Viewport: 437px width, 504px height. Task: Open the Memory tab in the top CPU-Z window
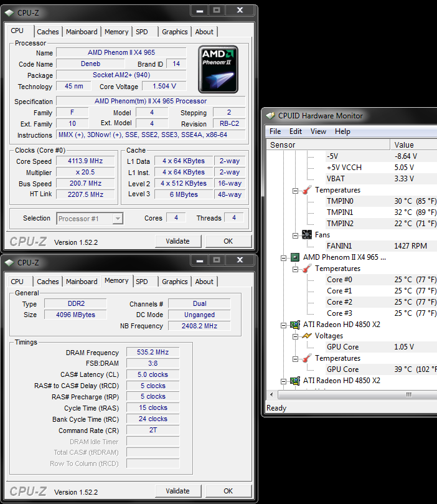pyautogui.click(x=116, y=32)
